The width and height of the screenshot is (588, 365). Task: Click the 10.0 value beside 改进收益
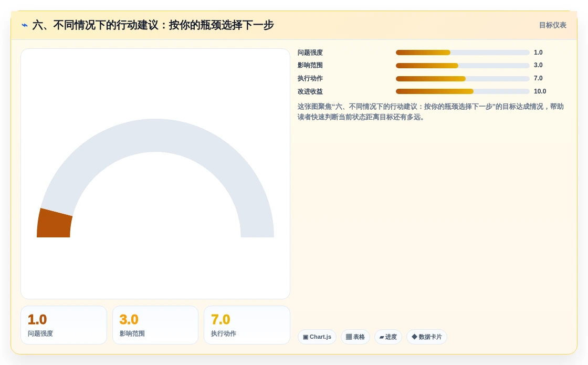[x=540, y=91]
